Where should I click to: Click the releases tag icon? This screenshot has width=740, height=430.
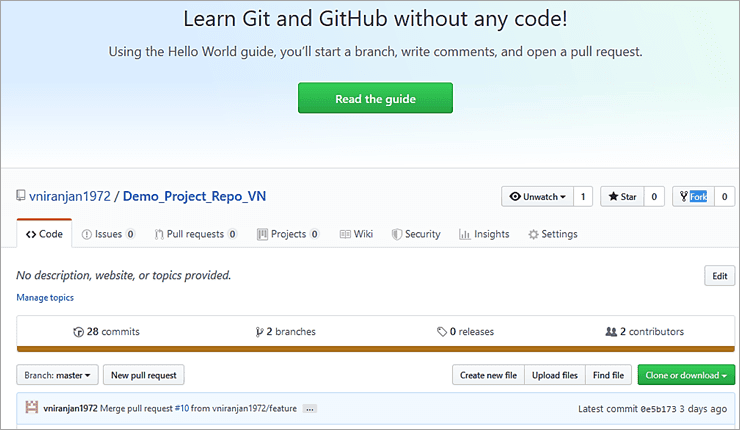pos(441,332)
